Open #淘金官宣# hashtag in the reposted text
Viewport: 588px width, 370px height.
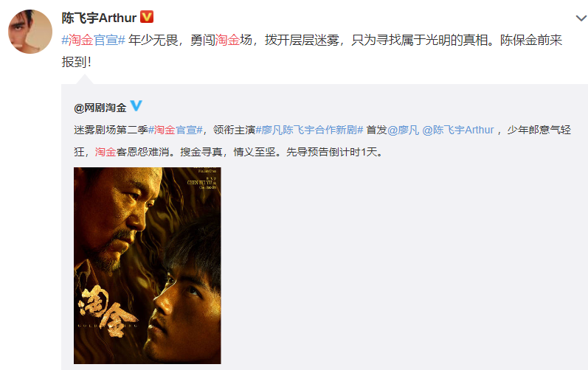tap(176, 130)
